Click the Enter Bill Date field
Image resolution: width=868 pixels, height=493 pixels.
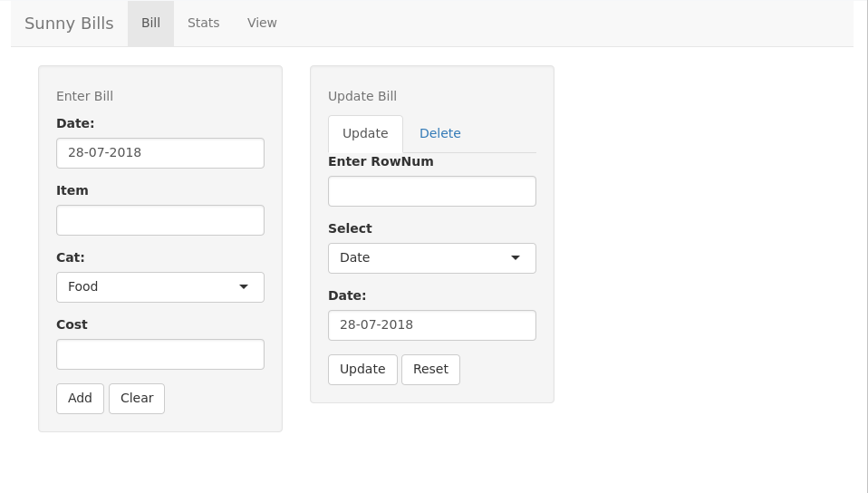tap(160, 153)
